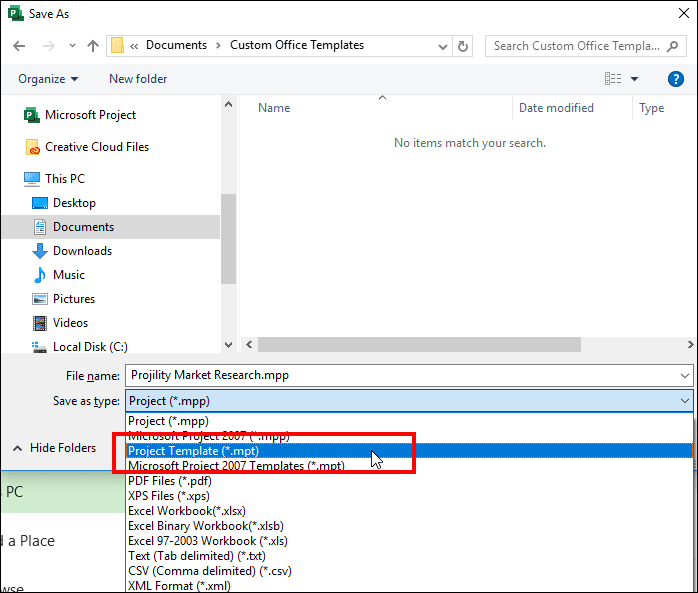Screen dimensions: 698x593
Task: Choose Project (*.mpp) from the list
Action: 409,421
